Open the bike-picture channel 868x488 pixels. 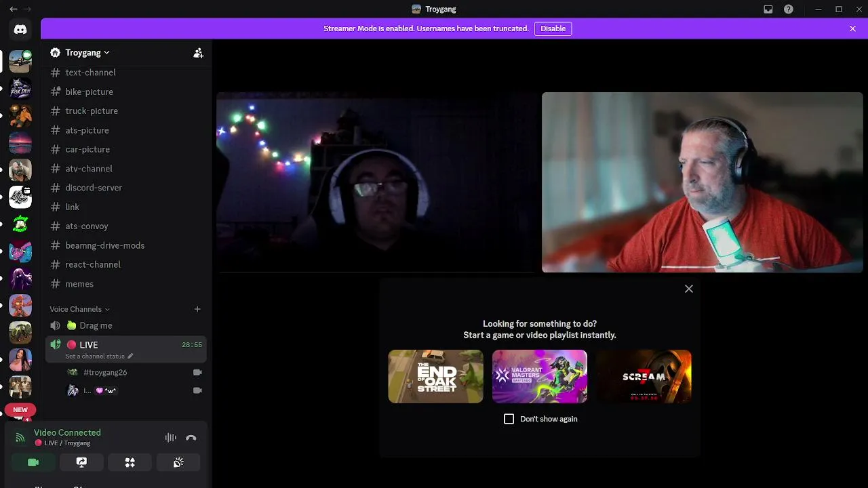coord(126,91)
